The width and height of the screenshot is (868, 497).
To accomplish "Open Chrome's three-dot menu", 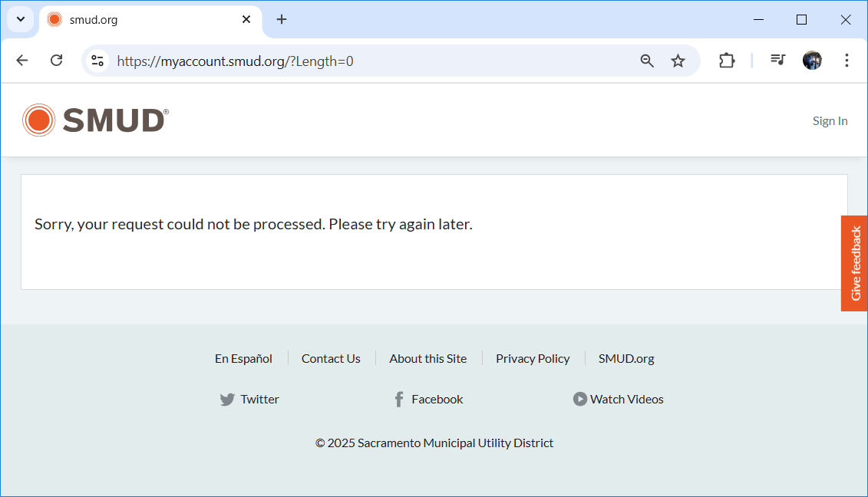I will [847, 61].
